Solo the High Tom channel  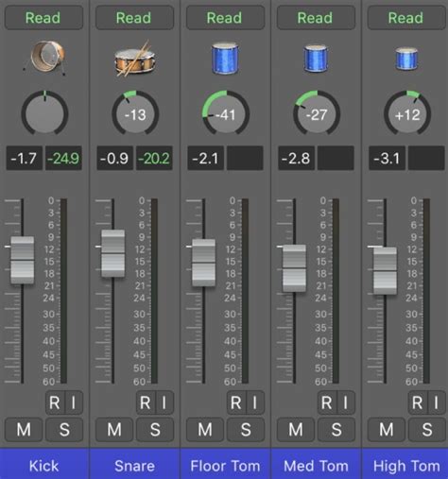[x=427, y=429]
